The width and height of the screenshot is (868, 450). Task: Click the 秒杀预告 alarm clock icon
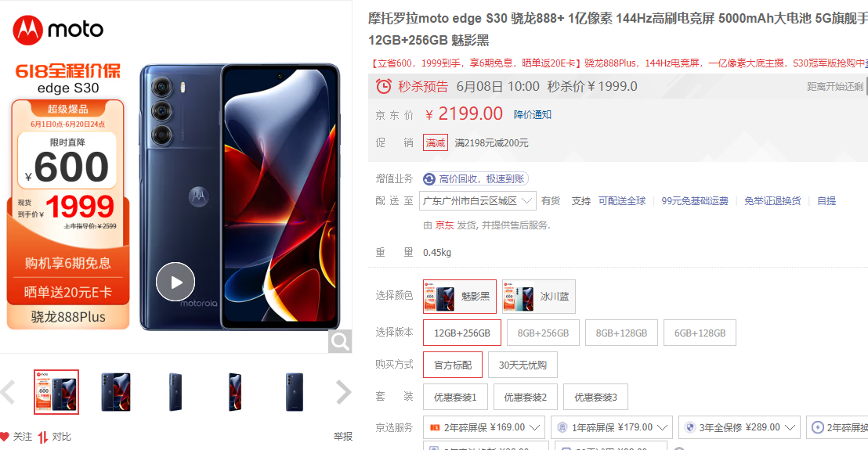[384, 86]
